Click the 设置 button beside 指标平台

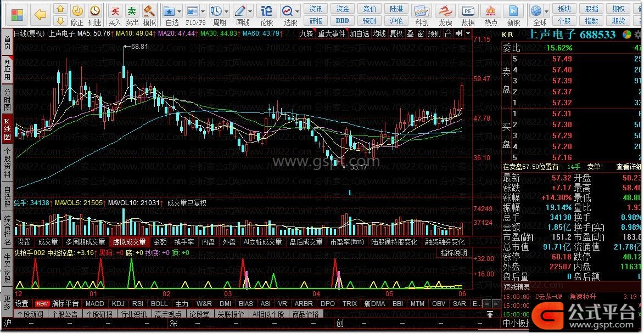point(22,304)
